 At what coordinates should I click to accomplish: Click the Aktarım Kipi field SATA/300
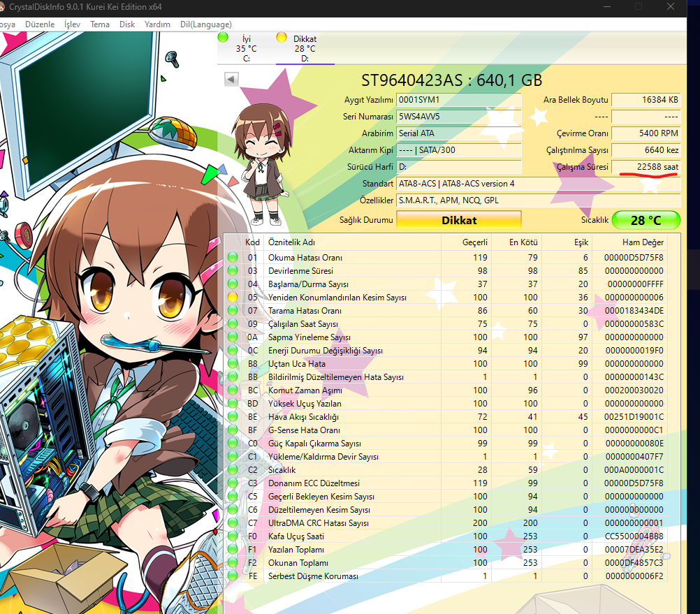coord(459,150)
